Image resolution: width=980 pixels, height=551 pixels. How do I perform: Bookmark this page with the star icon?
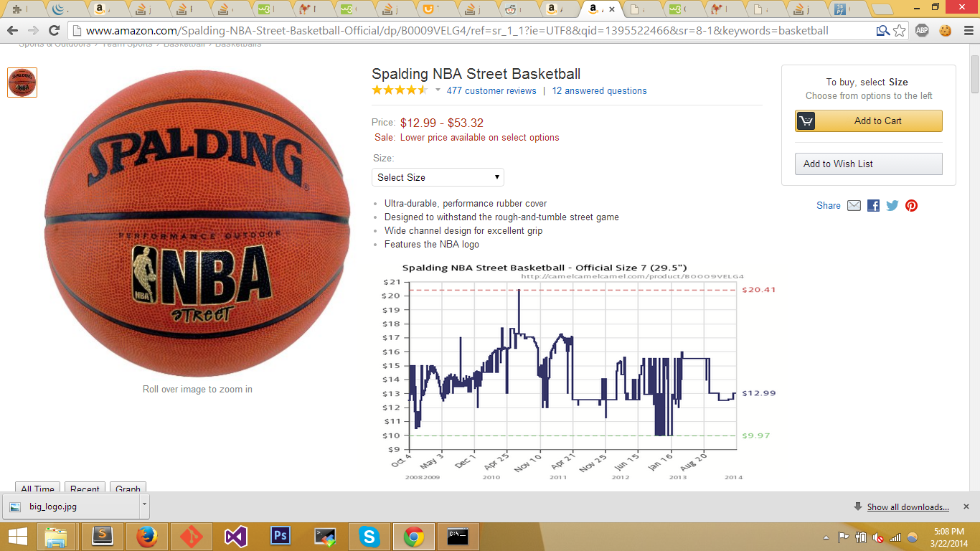900,31
